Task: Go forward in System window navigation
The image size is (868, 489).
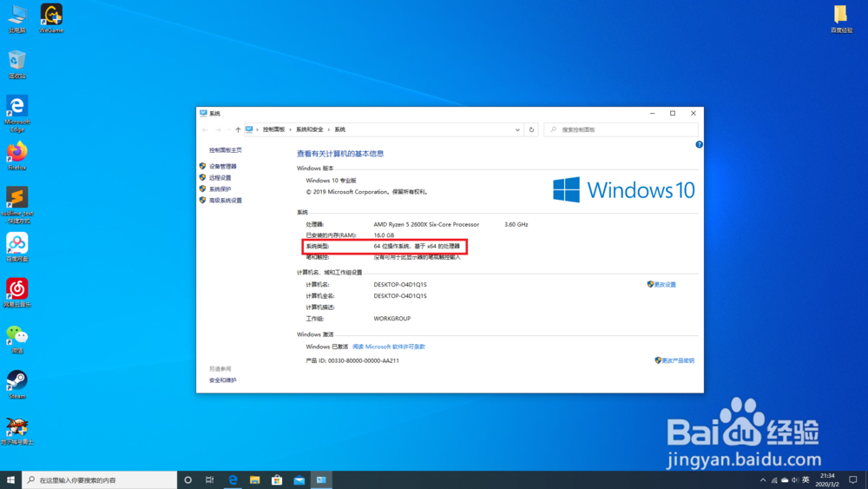Action: coord(218,129)
